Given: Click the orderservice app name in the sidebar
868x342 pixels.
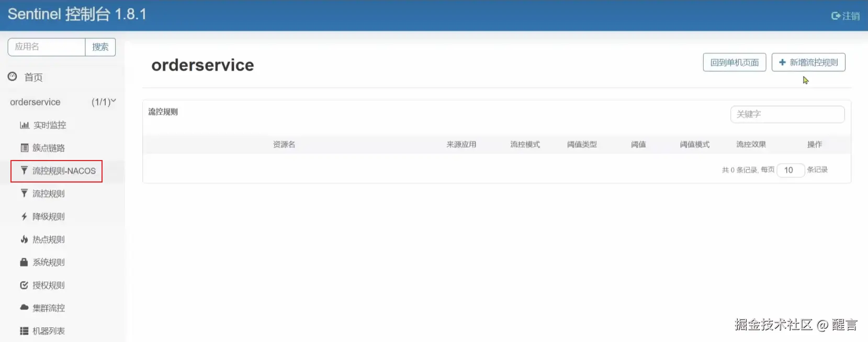Looking at the screenshot, I should pyautogui.click(x=35, y=102).
